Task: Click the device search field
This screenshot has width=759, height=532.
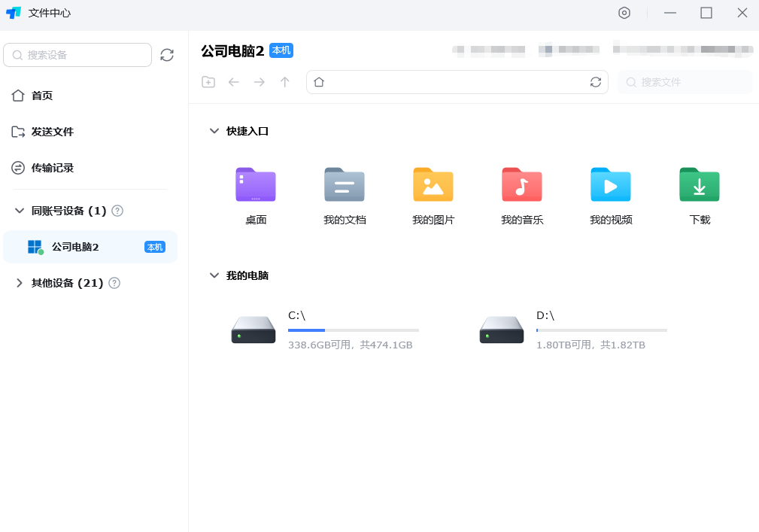Action: click(77, 55)
